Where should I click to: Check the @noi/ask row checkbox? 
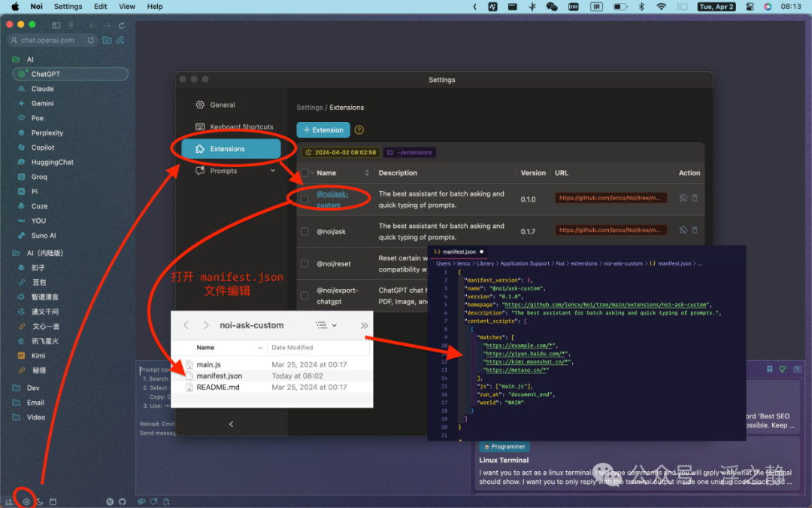pyautogui.click(x=304, y=231)
